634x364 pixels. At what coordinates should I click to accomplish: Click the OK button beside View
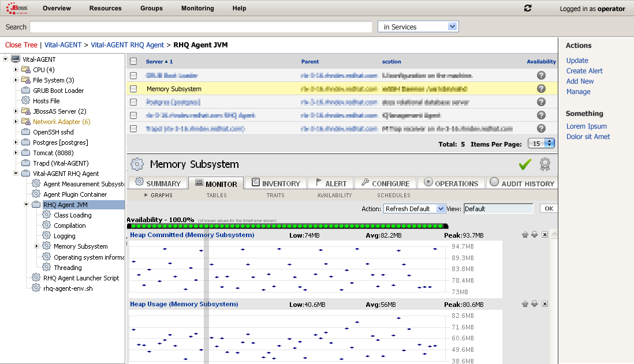[x=549, y=208]
